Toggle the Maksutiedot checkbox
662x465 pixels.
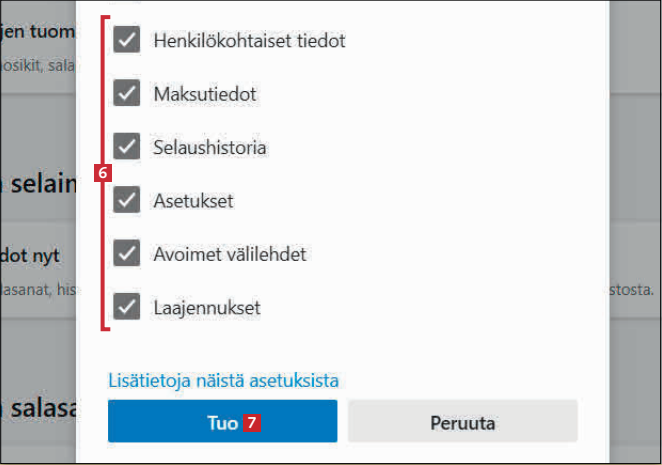(127, 94)
